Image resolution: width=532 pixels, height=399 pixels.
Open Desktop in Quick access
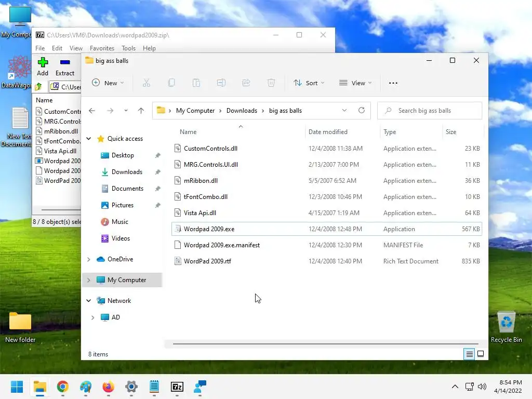click(x=123, y=155)
